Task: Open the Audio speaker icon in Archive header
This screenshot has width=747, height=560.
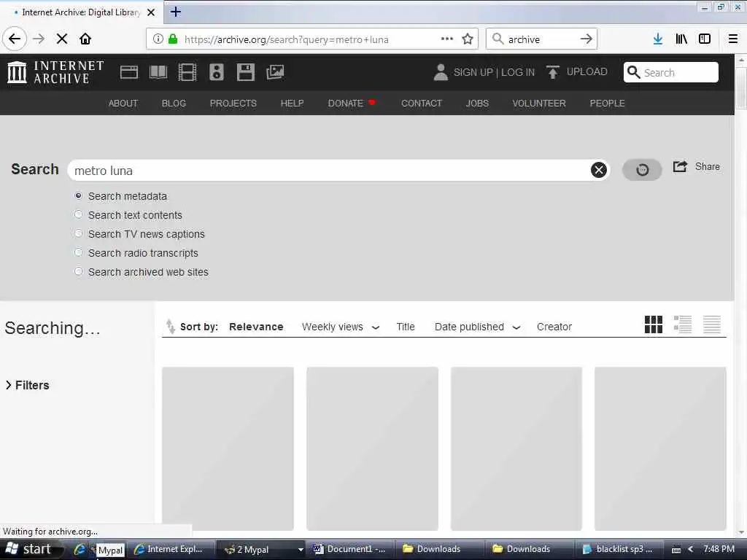Action: pyautogui.click(x=216, y=72)
